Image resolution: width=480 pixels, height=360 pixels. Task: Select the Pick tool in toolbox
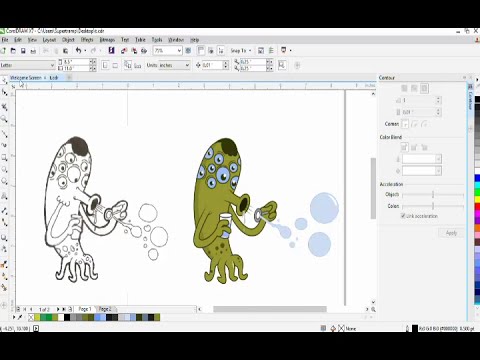[4, 80]
